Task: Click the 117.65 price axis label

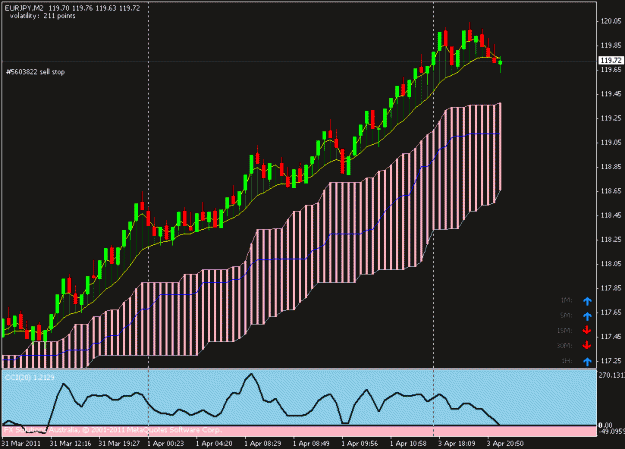Action: [611, 313]
